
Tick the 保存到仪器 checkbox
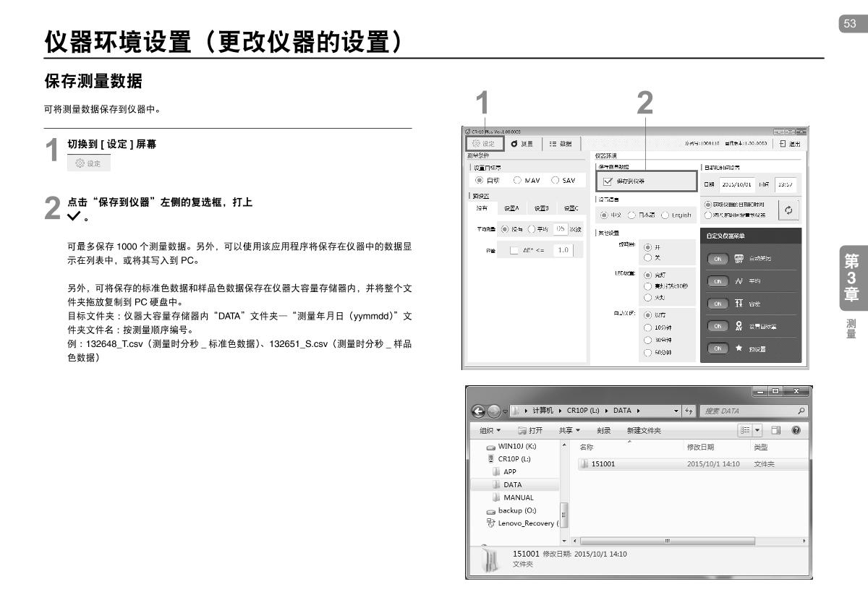(x=607, y=181)
